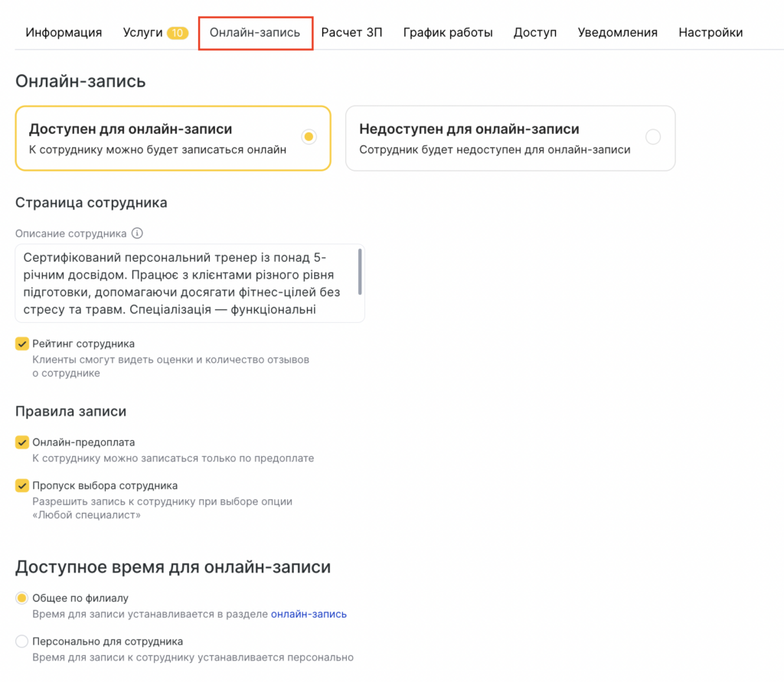The image size is (784, 682).
Task: Click the info icon beside Описание сотрудника
Action: point(138,233)
